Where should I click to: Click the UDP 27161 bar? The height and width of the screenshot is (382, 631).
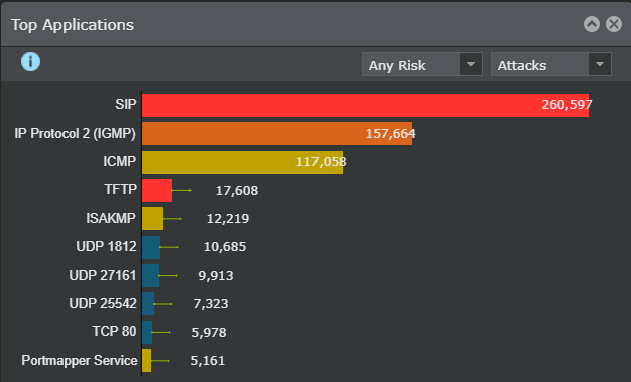pyautogui.click(x=151, y=275)
